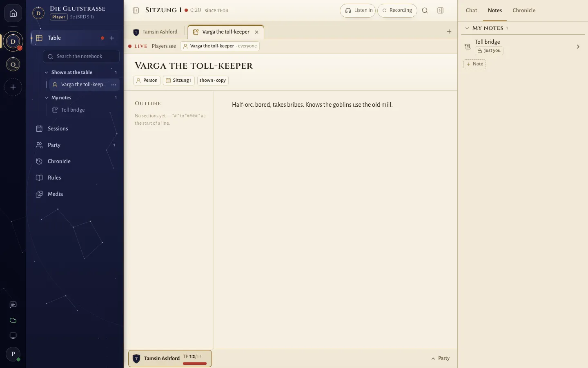588x368 pixels.
Task: Switch to the Tamsin Ashford tab
Action: tap(156, 32)
